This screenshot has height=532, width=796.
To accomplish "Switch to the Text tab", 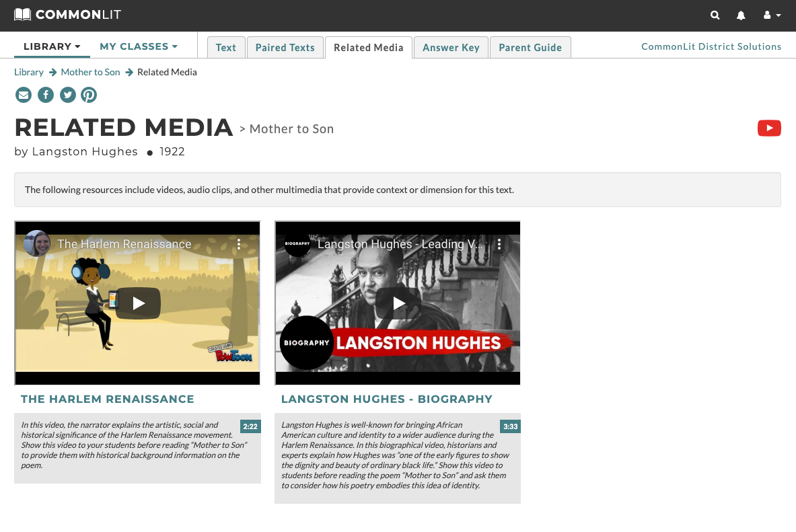I will [226, 47].
